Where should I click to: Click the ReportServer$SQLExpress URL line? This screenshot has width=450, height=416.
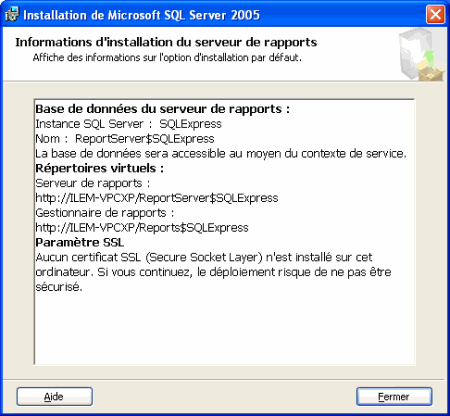pos(157,198)
